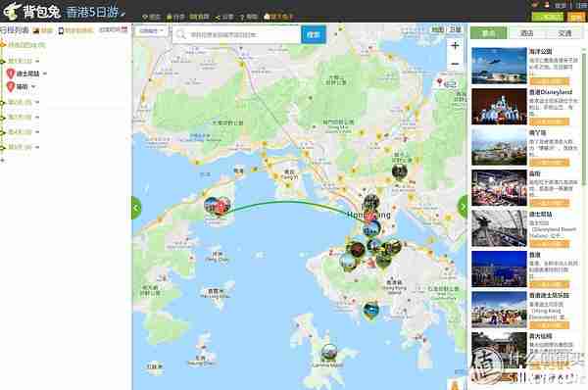Screen dimensions: 588x390
Task: Switch map to satellite (卫星) view
Action: click(456, 29)
